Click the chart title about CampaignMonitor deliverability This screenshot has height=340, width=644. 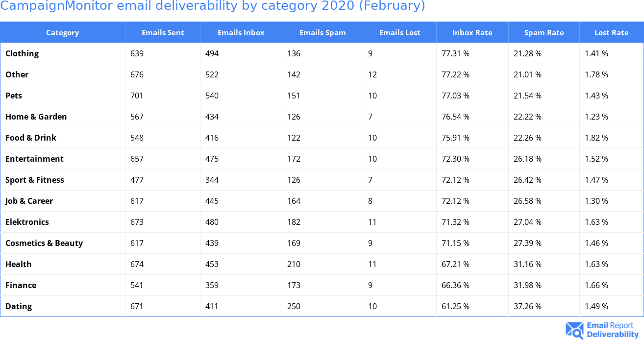click(x=213, y=6)
